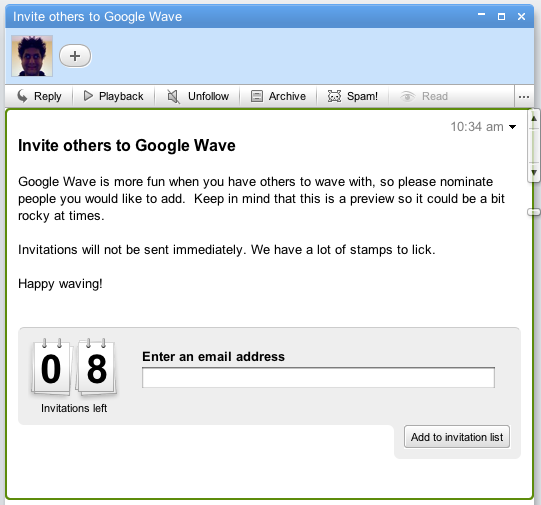
Task: Click the invitations counter digit 0
Action: tap(51, 369)
